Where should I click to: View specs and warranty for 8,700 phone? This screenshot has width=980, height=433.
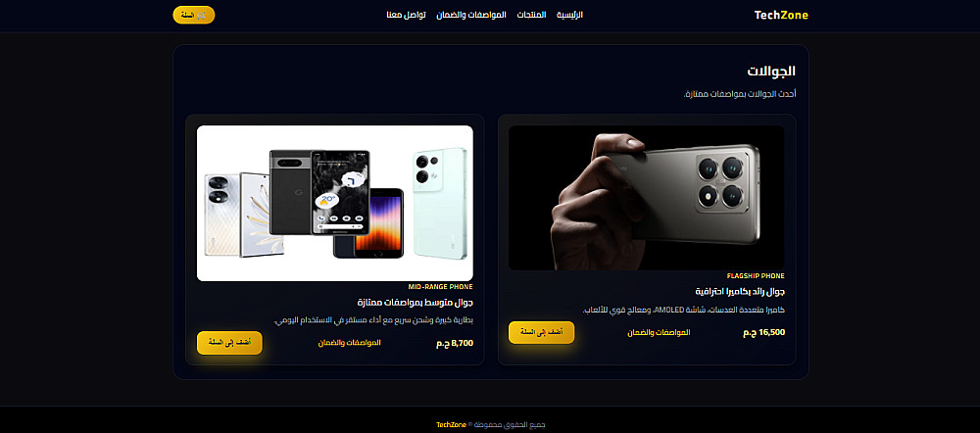pyautogui.click(x=350, y=343)
